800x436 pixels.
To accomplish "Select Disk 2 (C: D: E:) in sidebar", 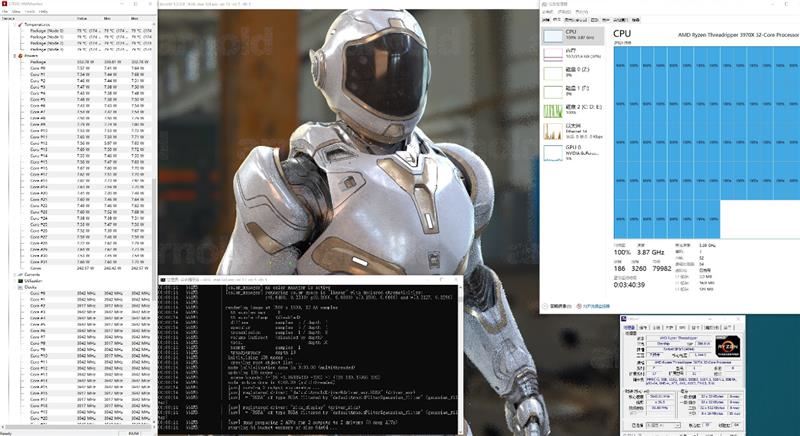I will click(x=573, y=110).
